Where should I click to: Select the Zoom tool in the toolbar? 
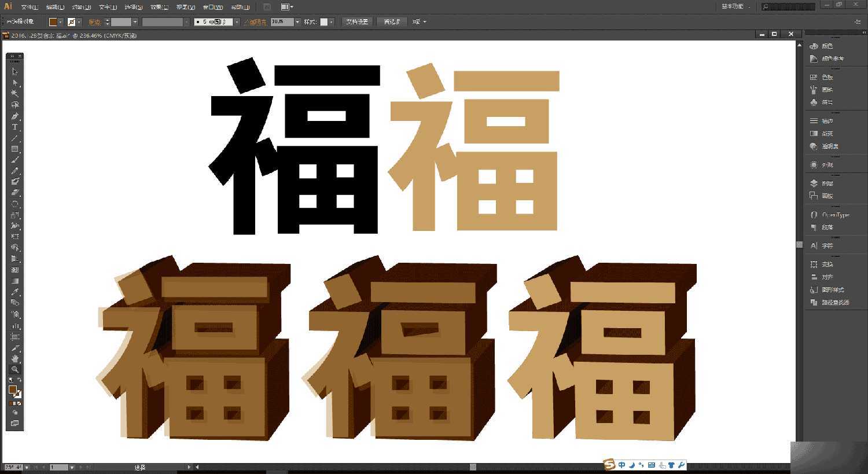coord(14,369)
